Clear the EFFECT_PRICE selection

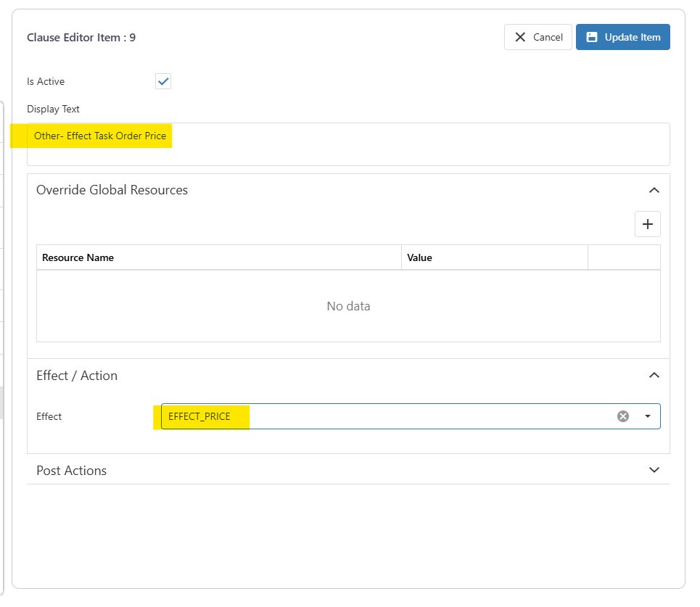623,416
